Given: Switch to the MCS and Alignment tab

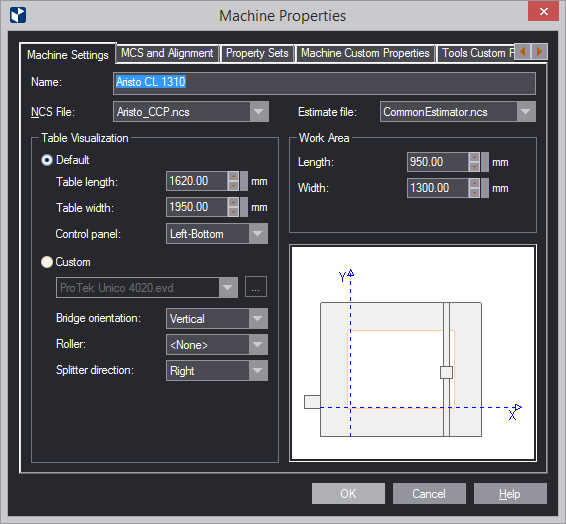Looking at the screenshot, I should point(167,53).
